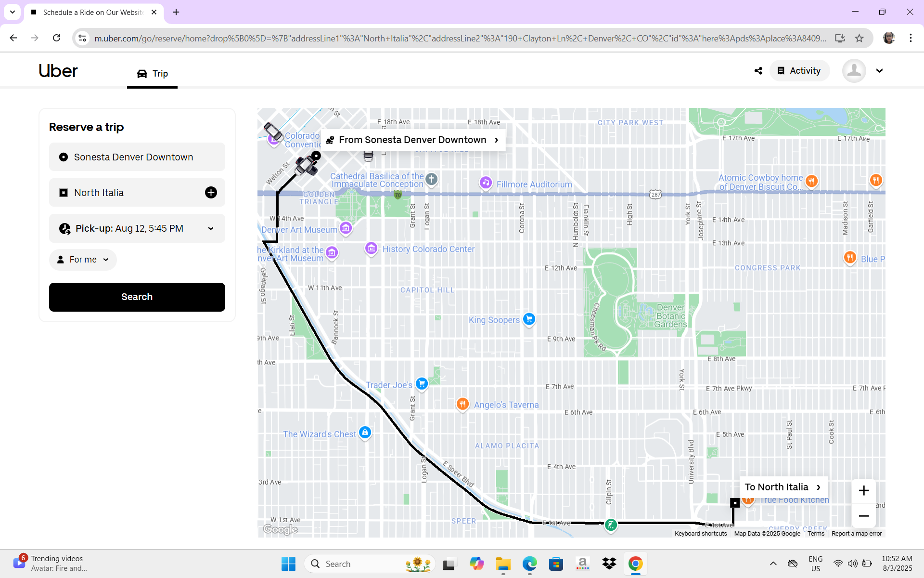Click the Blue P restaurant pin
The height and width of the screenshot is (578, 924).
pos(850,257)
